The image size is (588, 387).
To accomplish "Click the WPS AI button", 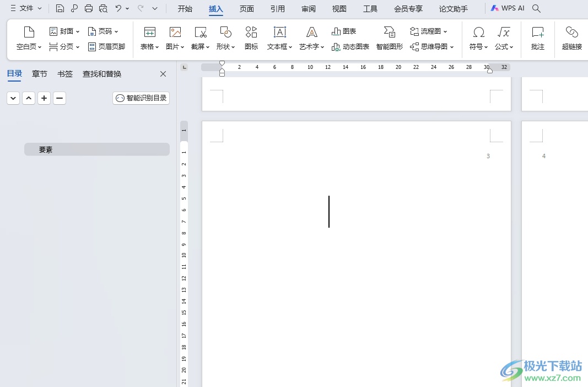I will pyautogui.click(x=508, y=8).
